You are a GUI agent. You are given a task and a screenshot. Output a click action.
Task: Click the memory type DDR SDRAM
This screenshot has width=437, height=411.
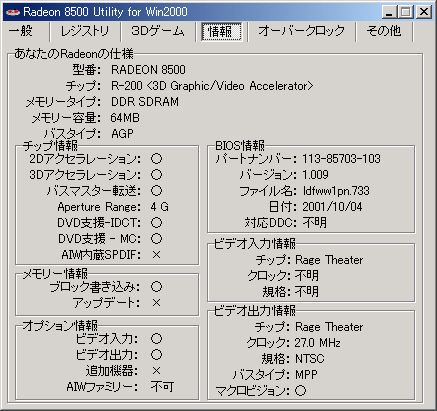coord(145,102)
